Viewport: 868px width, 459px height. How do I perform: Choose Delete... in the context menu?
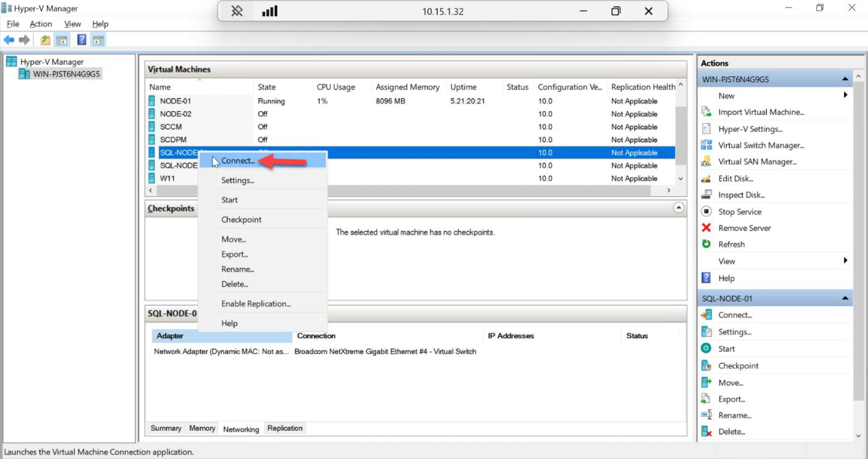[263, 284]
